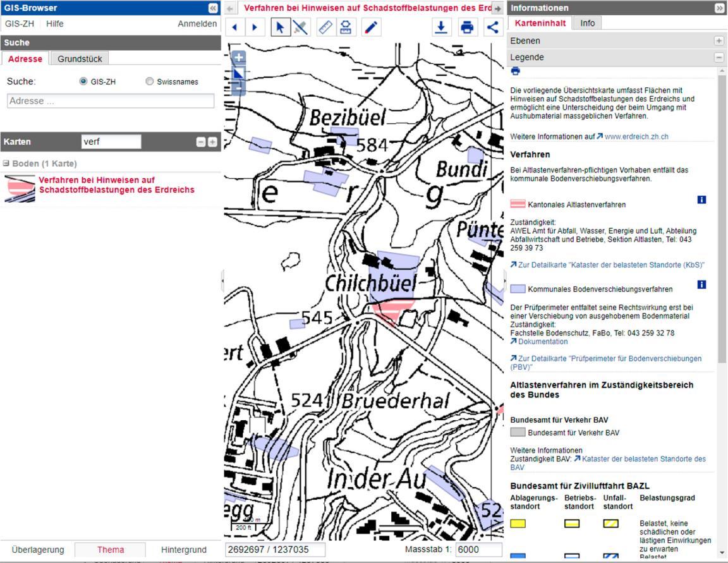Image resolution: width=728 pixels, height=563 pixels.
Task: Download the map via download icon
Action: (x=441, y=27)
